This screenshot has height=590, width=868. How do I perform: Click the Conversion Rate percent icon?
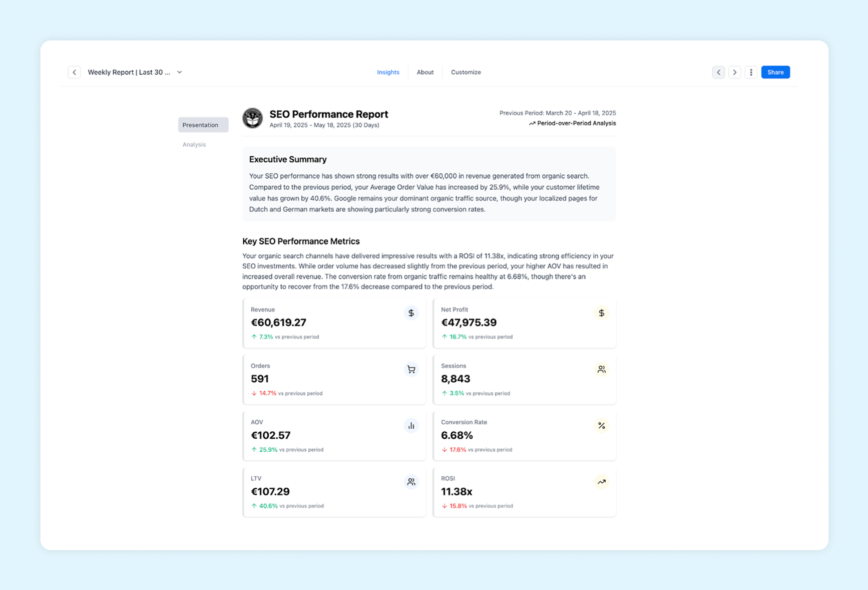601,426
